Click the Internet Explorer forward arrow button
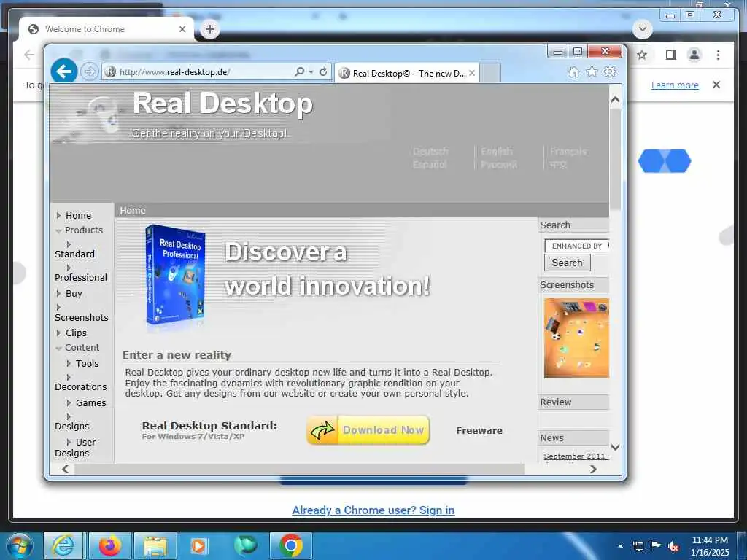Viewport: 747px width, 560px height. click(x=89, y=71)
